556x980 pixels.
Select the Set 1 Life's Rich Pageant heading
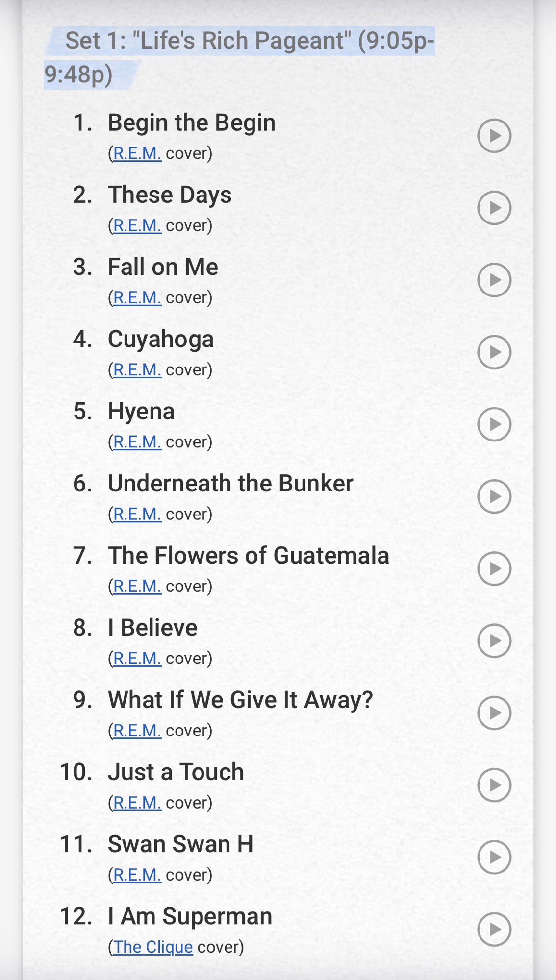[239, 57]
